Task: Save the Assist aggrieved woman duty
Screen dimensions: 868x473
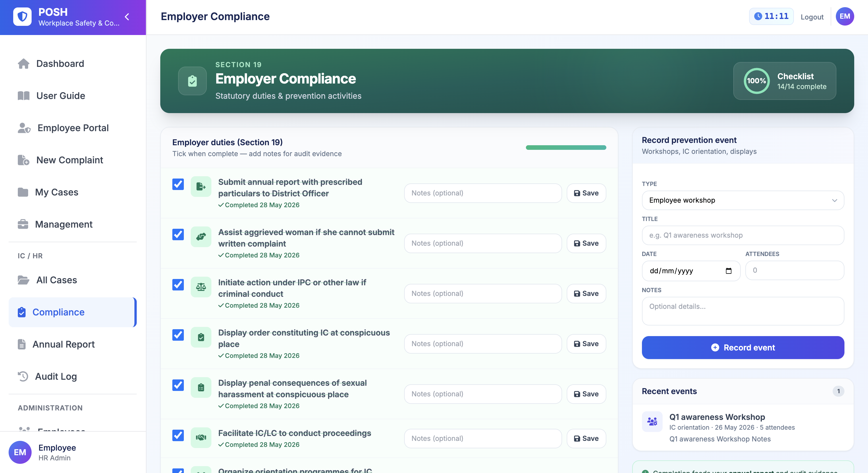Action: point(586,243)
